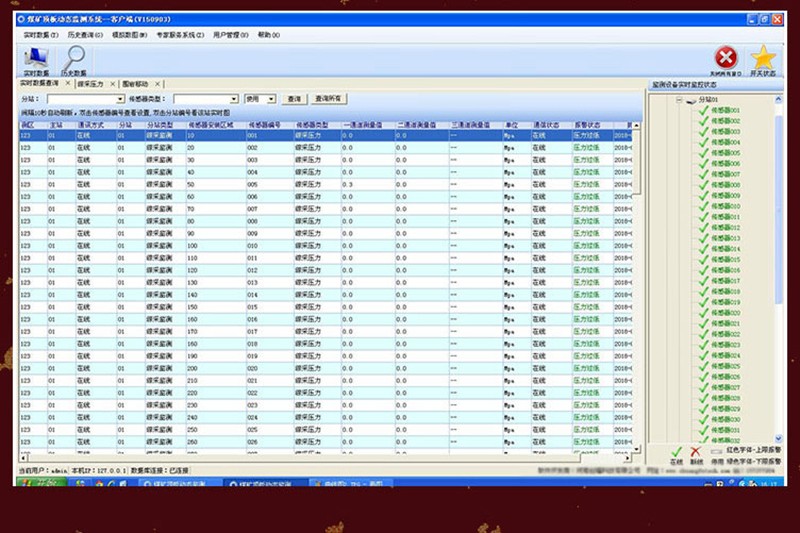This screenshot has height=533, width=800.
Task: Click the green checkmark 在线 legend icon
Action: click(x=676, y=452)
